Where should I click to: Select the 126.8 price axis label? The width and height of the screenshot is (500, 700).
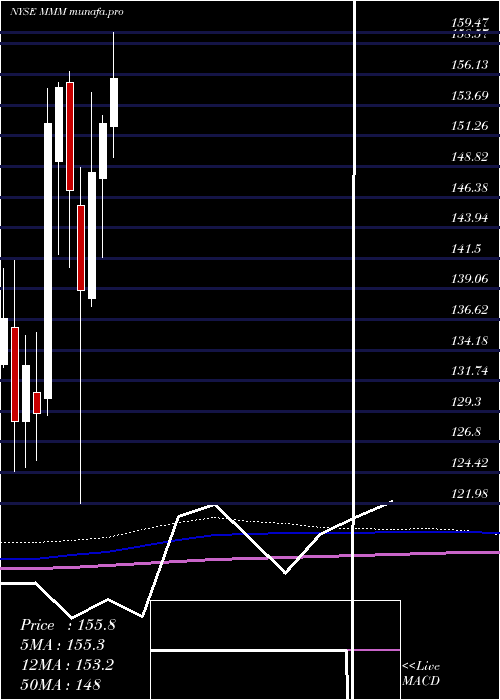coord(467,432)
